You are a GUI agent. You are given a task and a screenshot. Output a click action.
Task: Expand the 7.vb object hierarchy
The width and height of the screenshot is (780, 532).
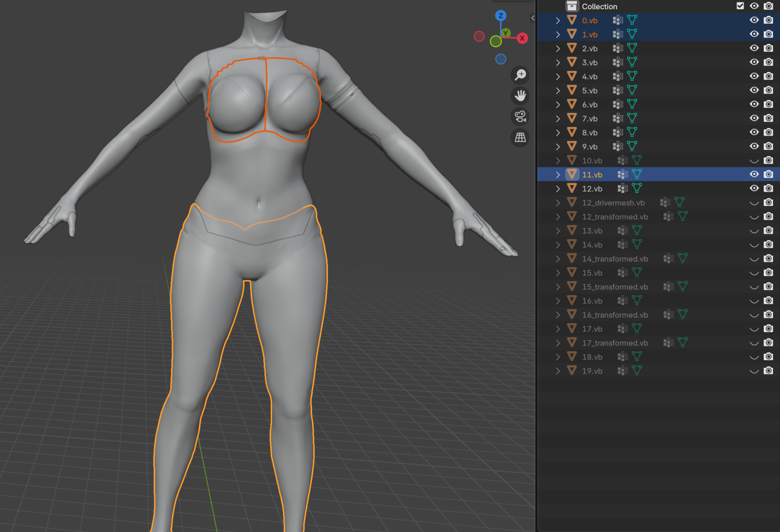[558, 118]
